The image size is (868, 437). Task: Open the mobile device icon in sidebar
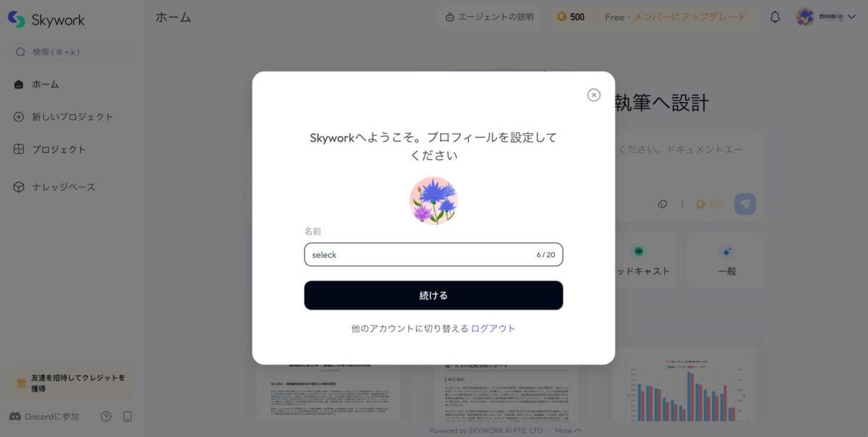tap(128, 417)
